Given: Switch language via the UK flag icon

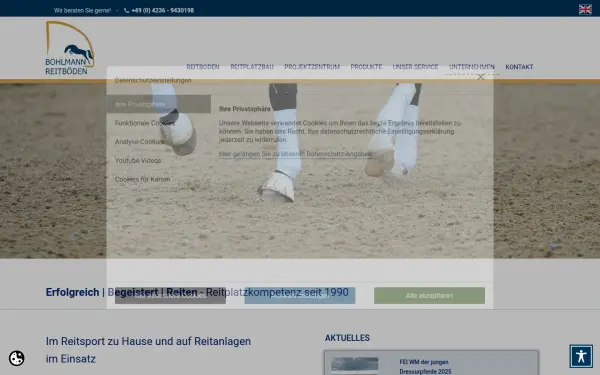Looking at the screenshot, I should [x=585, y=9].
